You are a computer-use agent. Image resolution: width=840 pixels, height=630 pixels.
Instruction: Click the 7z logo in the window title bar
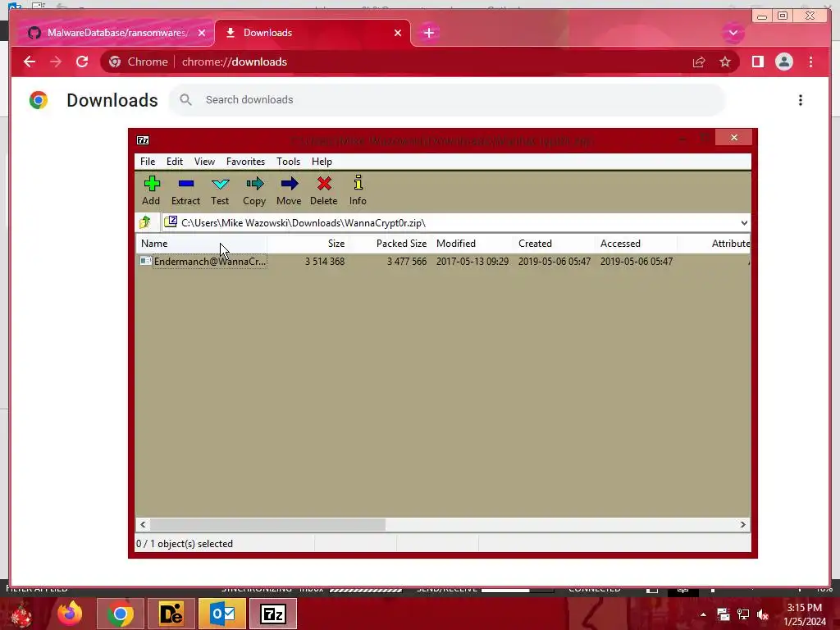pos(143,140)
